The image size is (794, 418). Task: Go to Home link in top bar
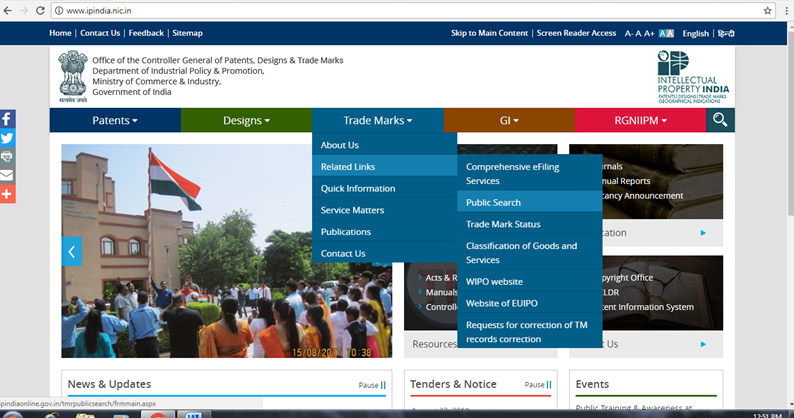coord(60,33)
